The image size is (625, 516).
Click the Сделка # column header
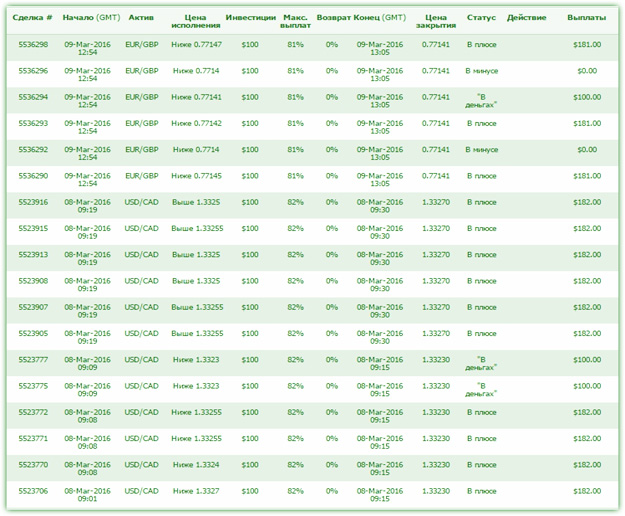[33, 18]
